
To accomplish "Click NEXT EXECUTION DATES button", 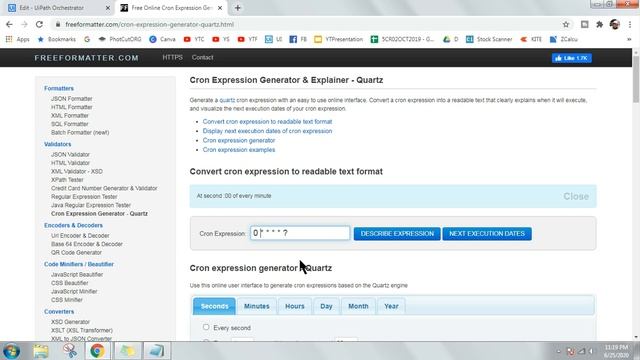I will [487, 233].
